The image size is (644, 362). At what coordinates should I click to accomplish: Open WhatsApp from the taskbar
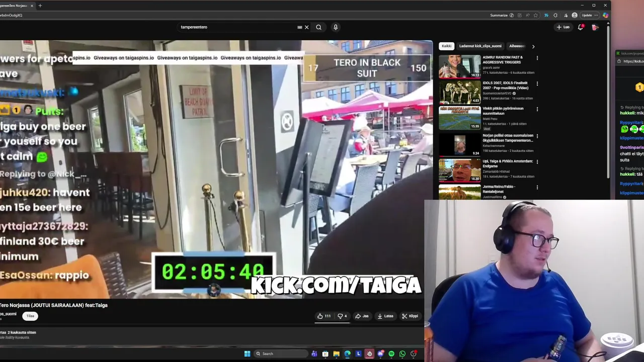403,354
